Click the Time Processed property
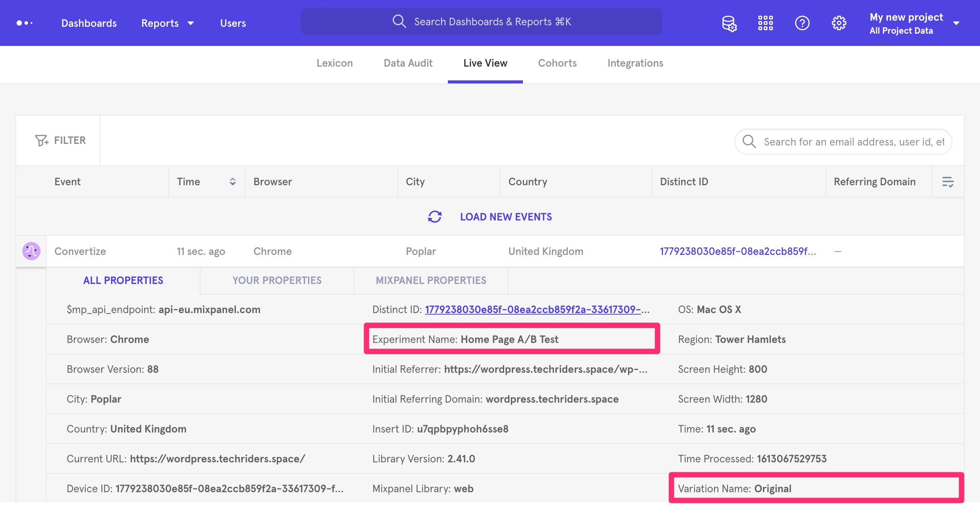 tap(753, 459)
